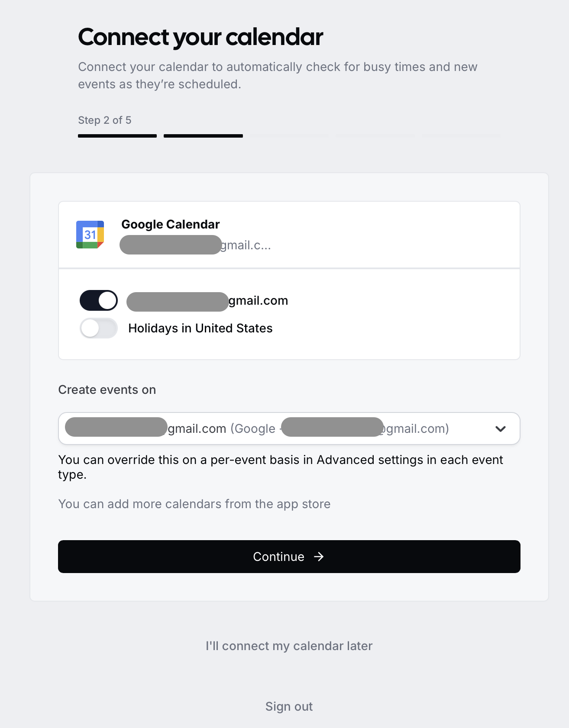Open the destination calendar combo box

pos(289,428)
